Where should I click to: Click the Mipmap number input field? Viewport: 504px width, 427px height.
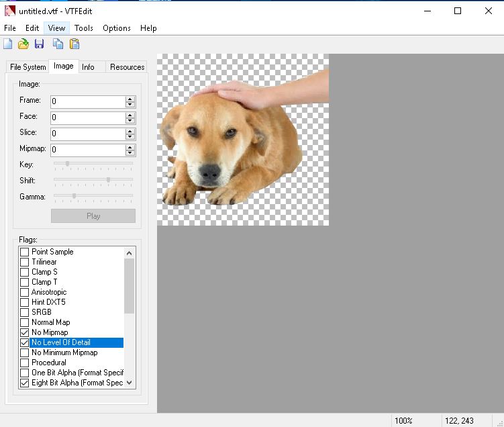(x=88, y=150)
